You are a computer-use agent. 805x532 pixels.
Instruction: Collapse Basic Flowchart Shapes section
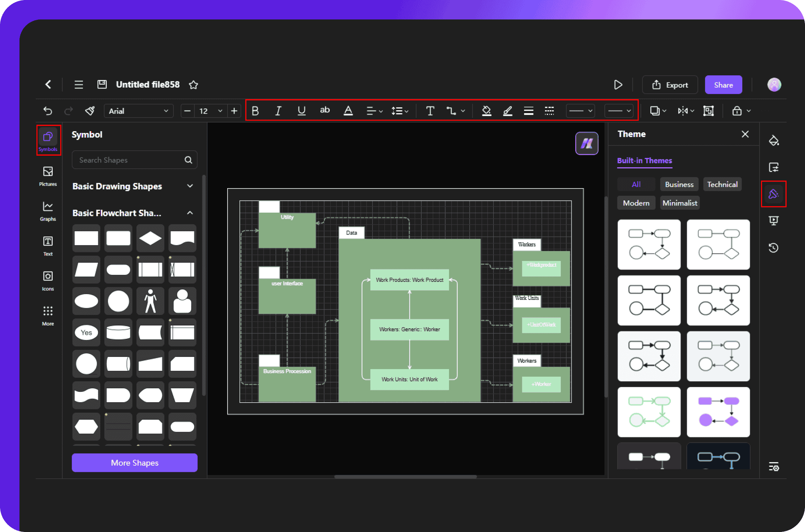tap(191, 213)
